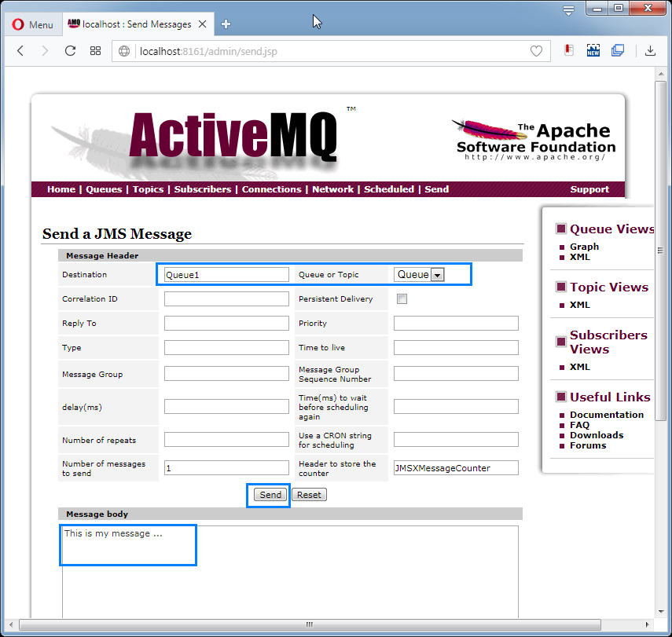The image size is (672, 637).
Task: Open the Support link
Action: point(589,189)
